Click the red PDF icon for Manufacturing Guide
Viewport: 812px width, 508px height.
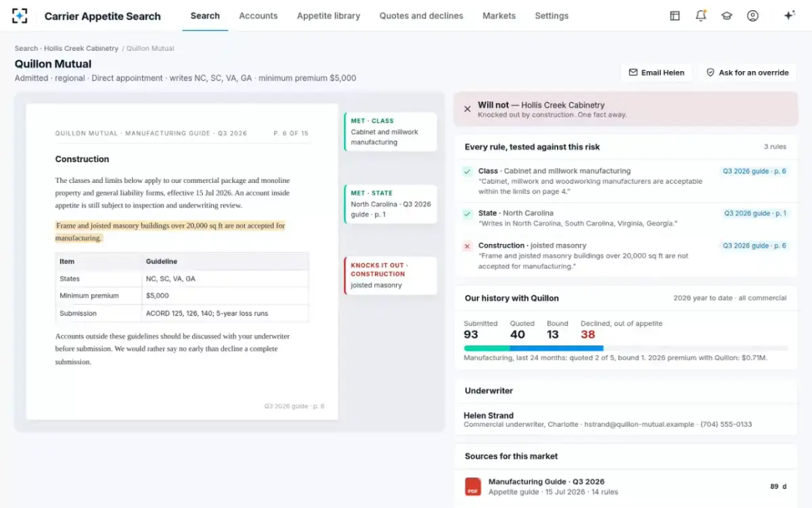point(472,486)
